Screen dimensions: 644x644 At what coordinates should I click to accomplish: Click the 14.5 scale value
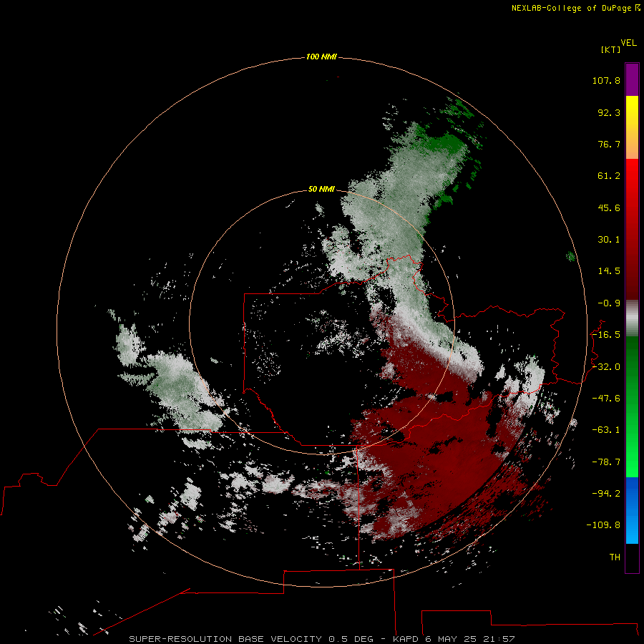coord(609,271)
